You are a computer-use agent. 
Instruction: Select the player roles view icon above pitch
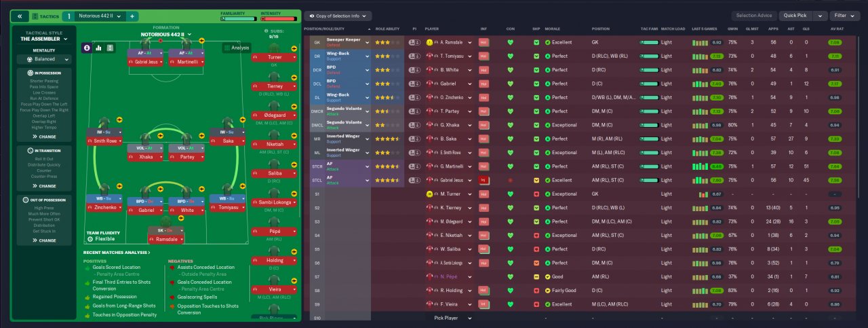[87, 48]
